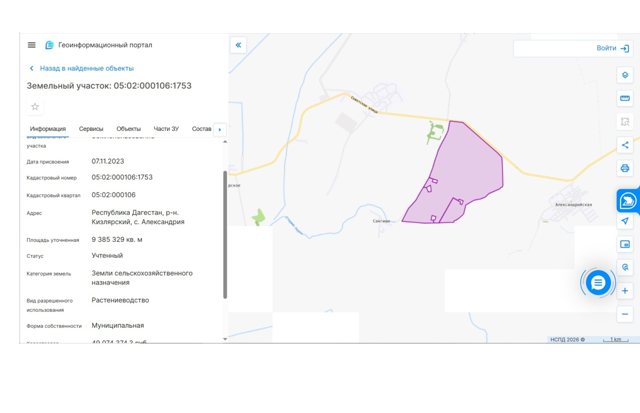Switch to the Информация tab
The width and height of the screenshot is (640, 413).
[48, 129]
